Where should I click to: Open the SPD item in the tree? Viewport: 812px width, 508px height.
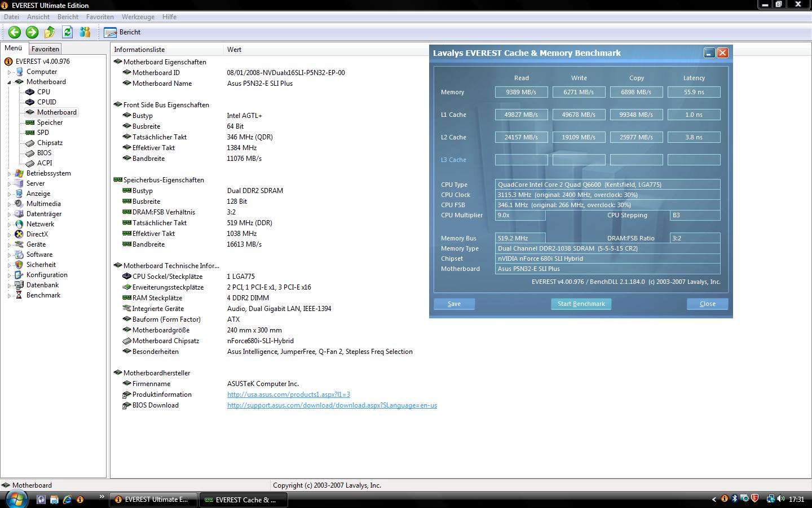[x=43, y=133]
